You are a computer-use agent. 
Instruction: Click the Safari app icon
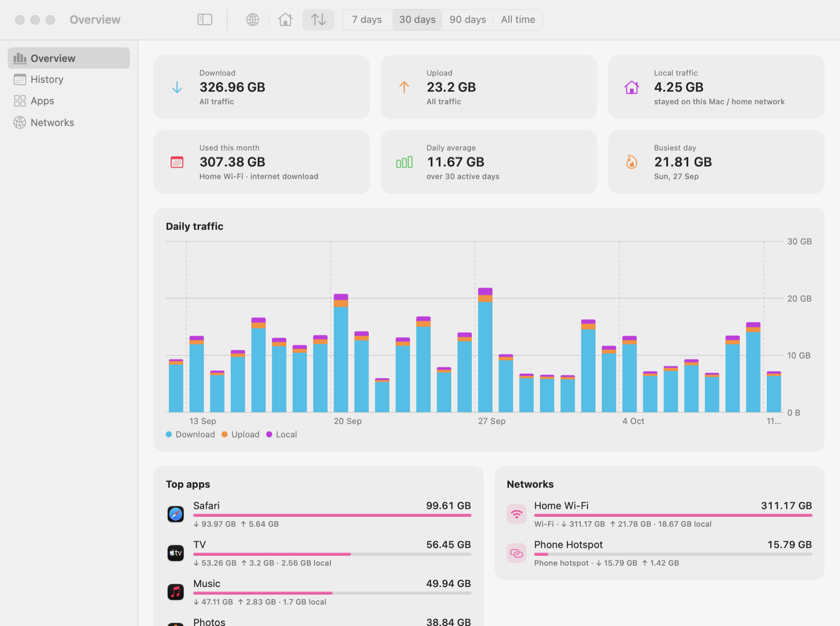[x=175, y=514]
